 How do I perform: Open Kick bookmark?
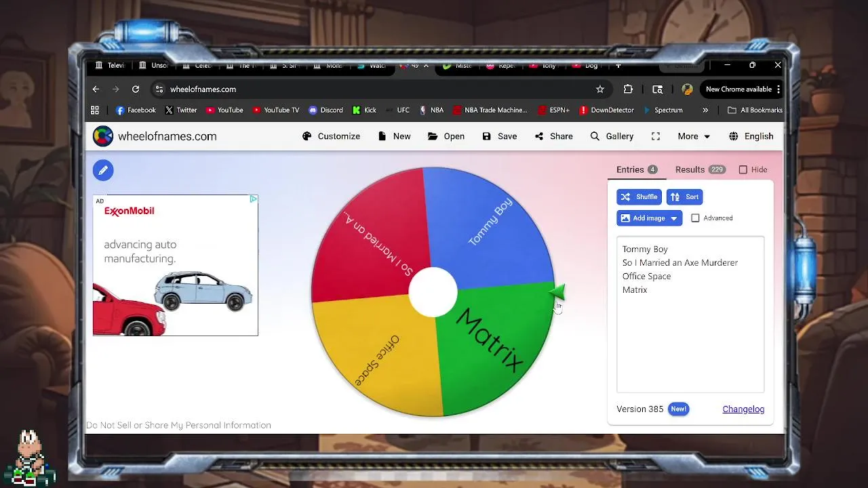[363, 110]
